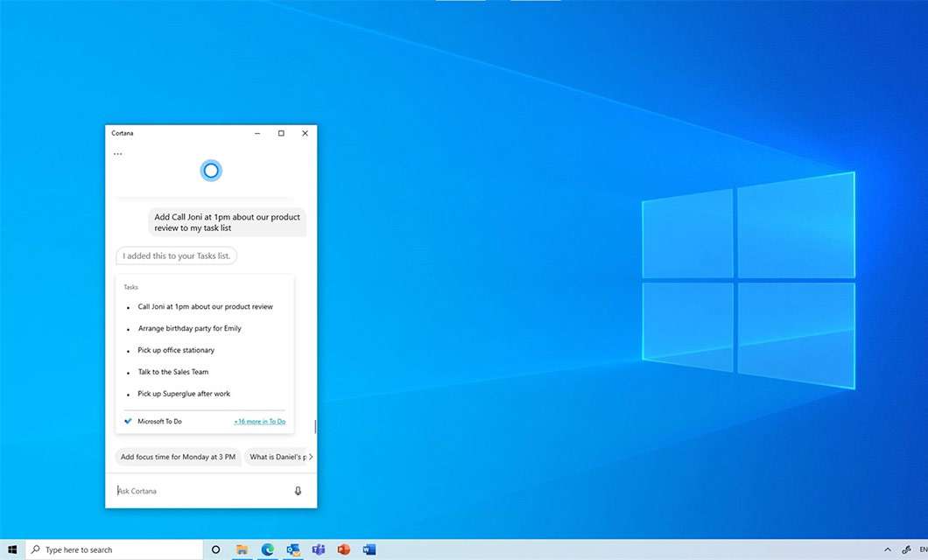Viewport: 928px width, 560px height.
Task: Expand more suggestions with the right chevron
Action: click(311, 457)
